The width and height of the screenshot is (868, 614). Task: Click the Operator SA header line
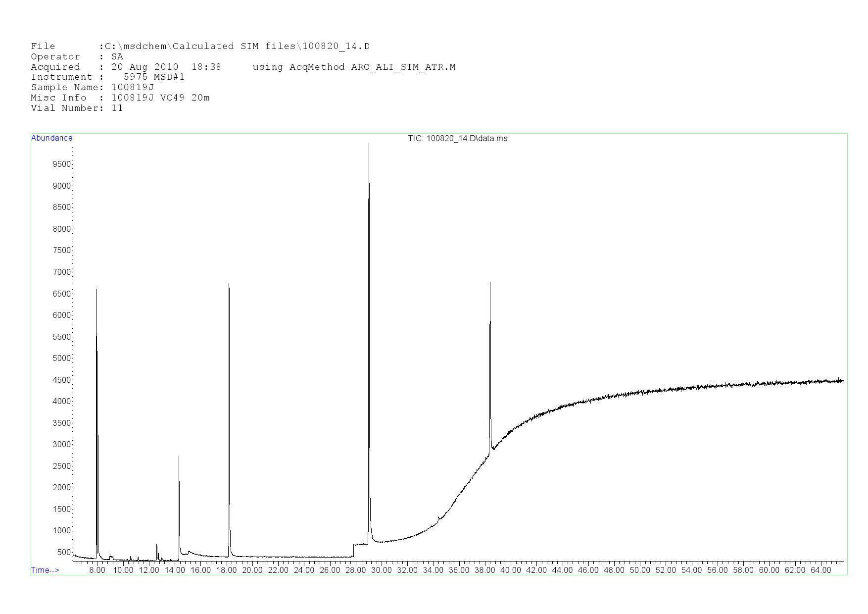pyautogui.click(x=77, y=56)
